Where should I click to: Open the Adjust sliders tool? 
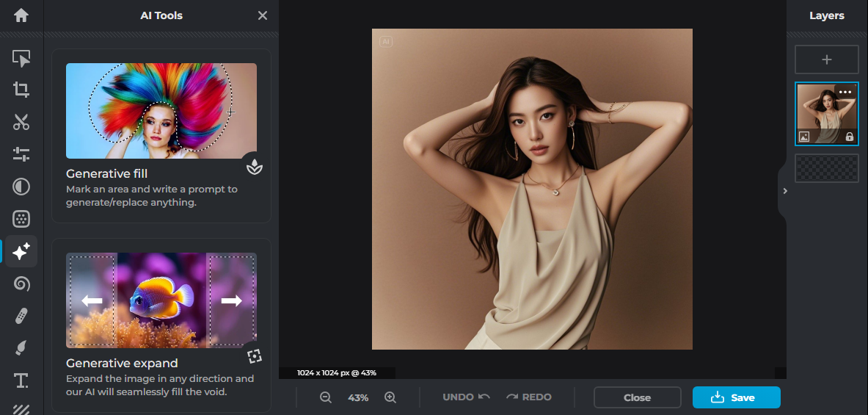(x=21, y=154)
